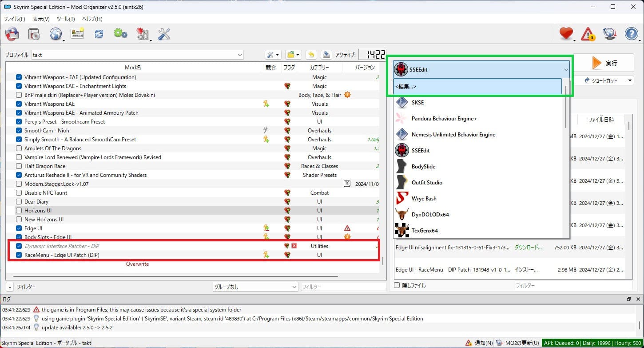The height and width of the screenshot is (348, 644).
Task: Click the mod list filter input field
Action: click(343, 287)
